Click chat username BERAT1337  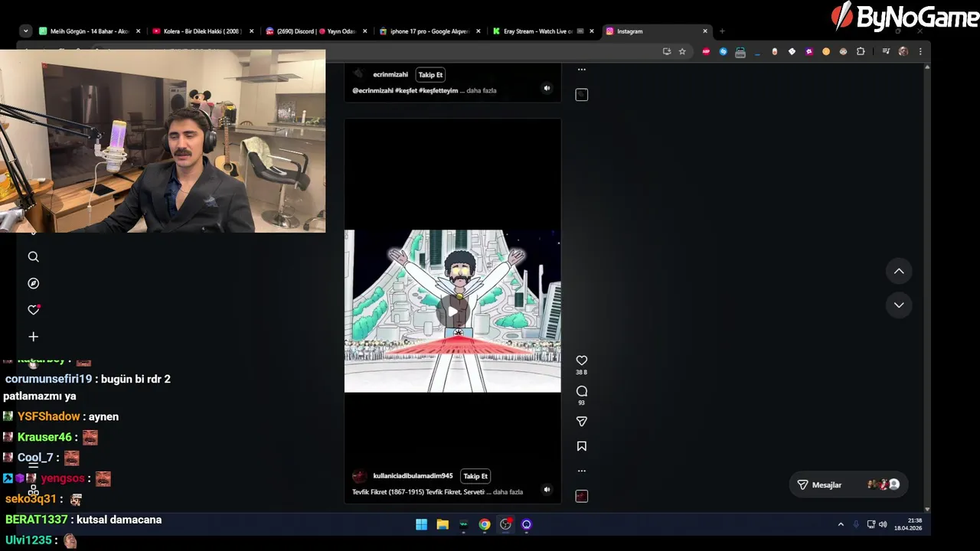coord(36,520)
